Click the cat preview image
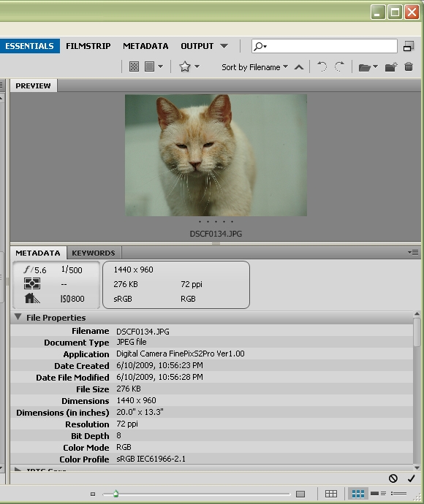This screenshot has width=424, height=504. (x=216, y=156)
